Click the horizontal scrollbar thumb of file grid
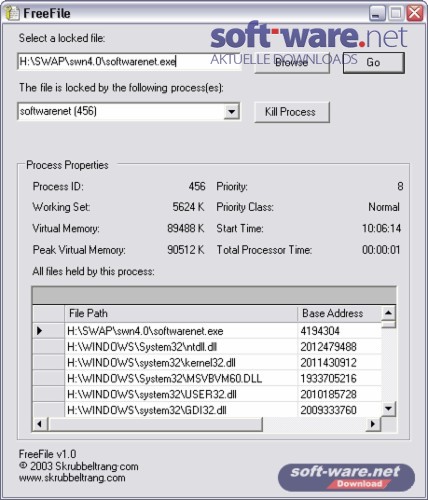 click(x=156, y=424)
